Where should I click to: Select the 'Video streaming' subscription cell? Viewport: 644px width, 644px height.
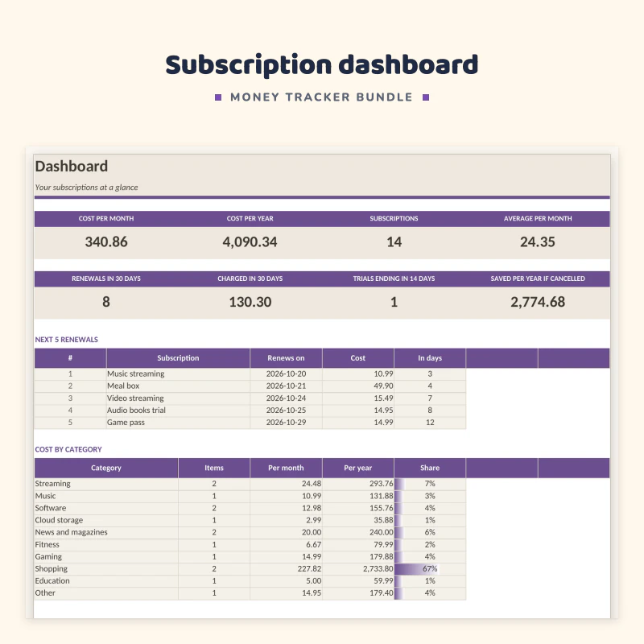click(178, 398)
